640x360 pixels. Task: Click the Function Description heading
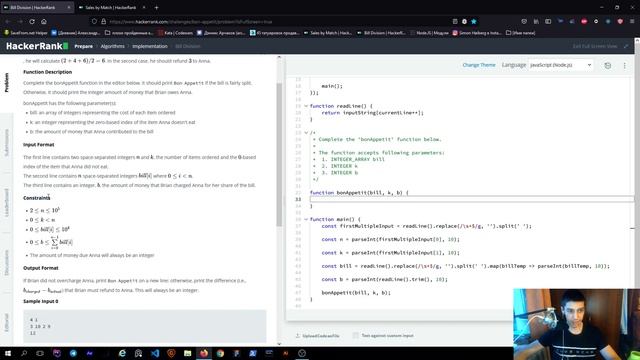click(x=47, y=72)
